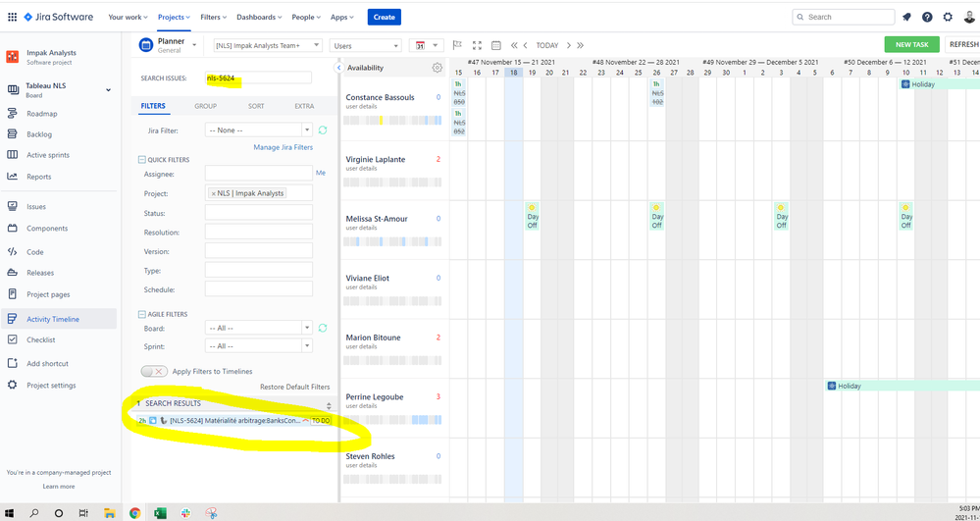The image size is (980, 521).
Task: Refresh the Jira Filter list
Action: pos(323,130)
